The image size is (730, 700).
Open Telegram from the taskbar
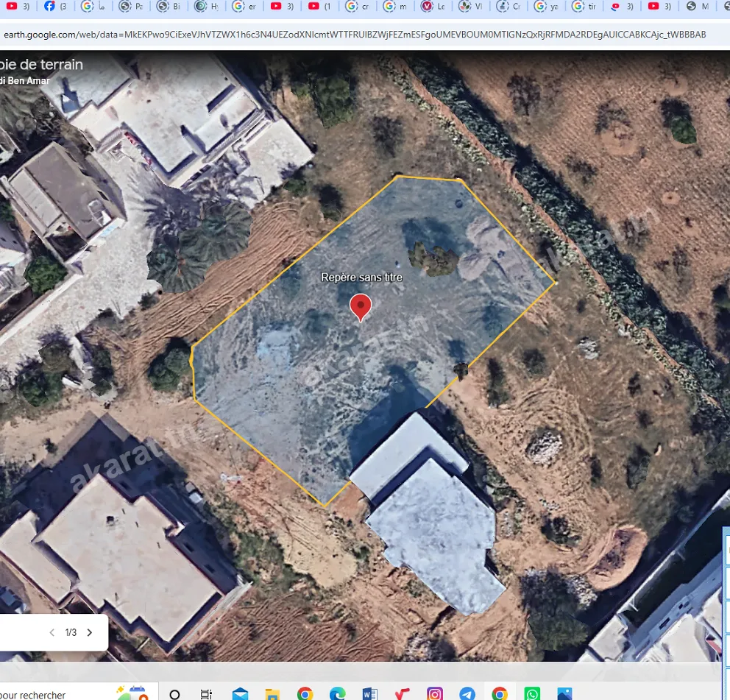pos(467,694)
